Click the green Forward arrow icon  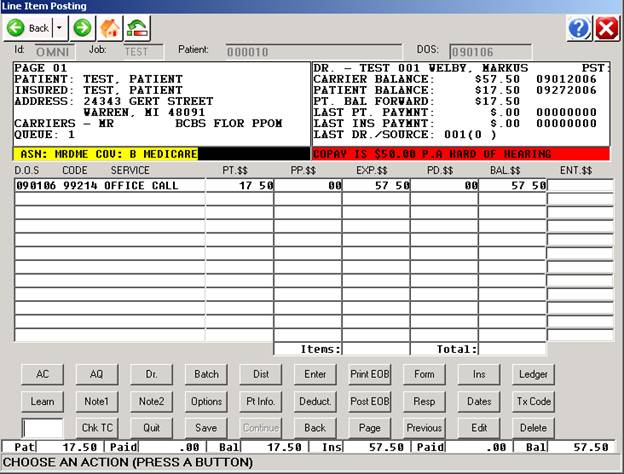tap(81, 28)
